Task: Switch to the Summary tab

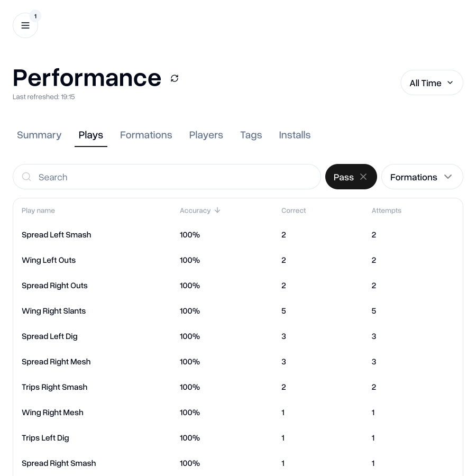Action: (x=39, y=135)
